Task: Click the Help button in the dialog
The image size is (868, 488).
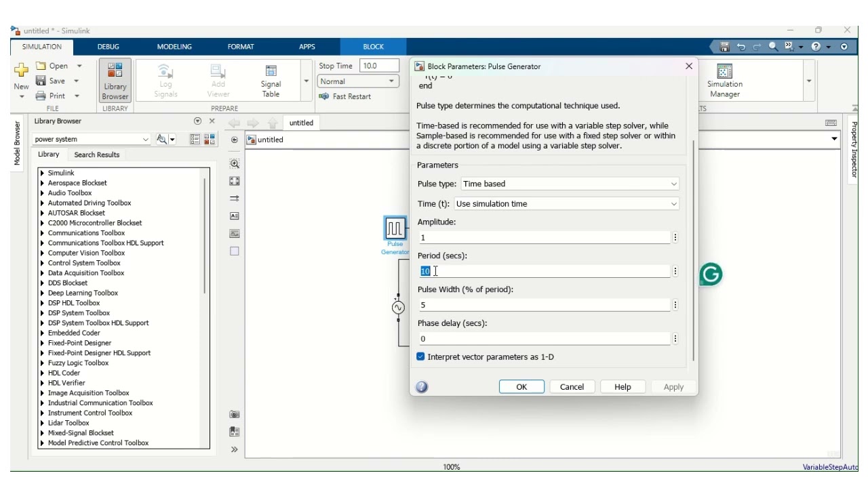Action: click(x=623, y=387)
